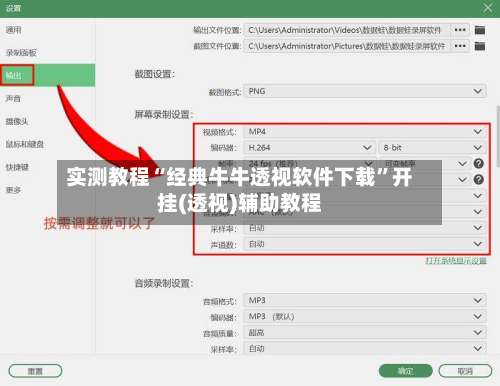Confirm settings with the 确定 button
Screen dimensions: 500x386
[x=406, y=371]
